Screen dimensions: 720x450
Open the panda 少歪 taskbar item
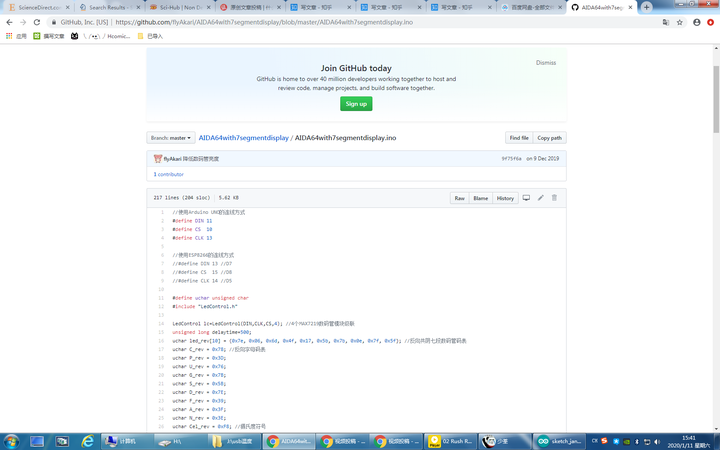click(x=505, y=441)
